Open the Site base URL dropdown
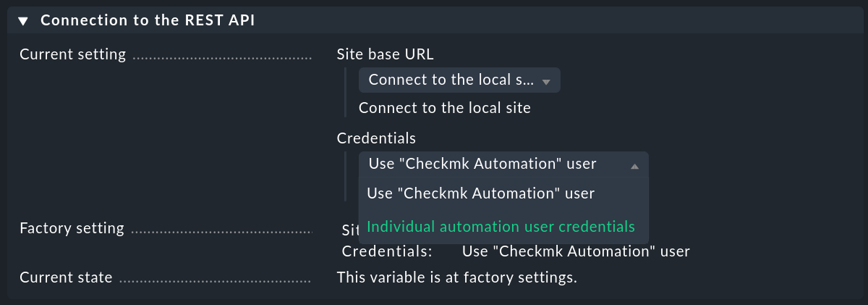 coord(451,80)
